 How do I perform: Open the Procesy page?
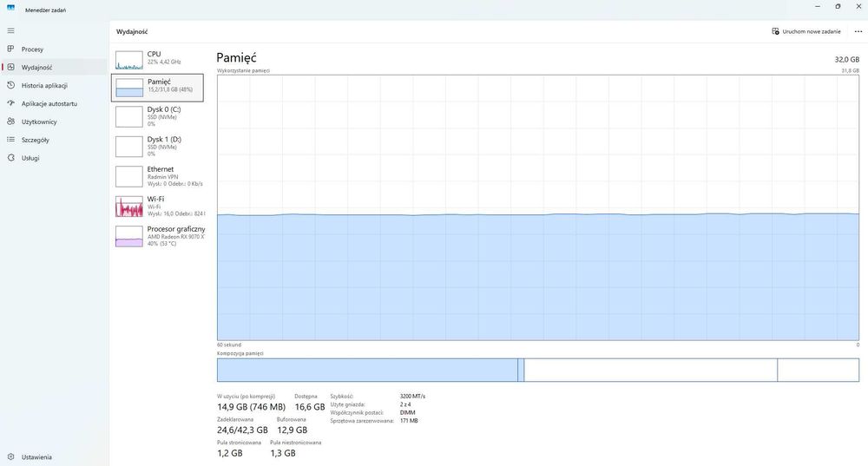click(x=54, y=49)
